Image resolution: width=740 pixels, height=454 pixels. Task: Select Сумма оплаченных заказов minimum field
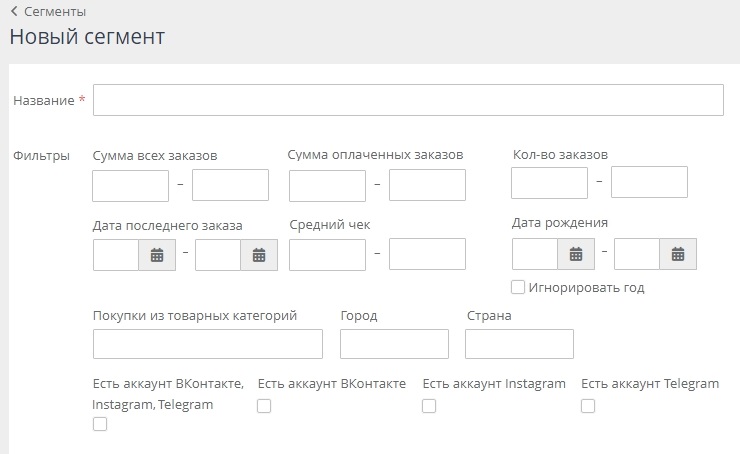327,185
